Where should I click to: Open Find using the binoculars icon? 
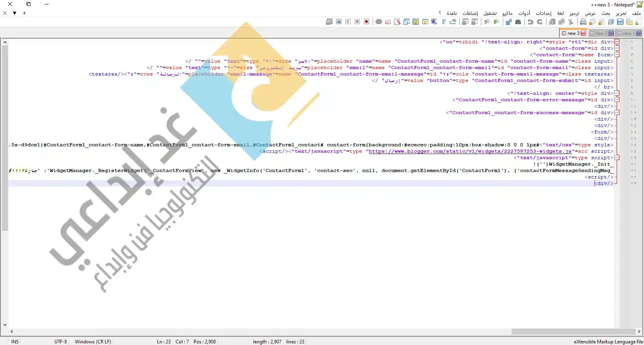518,22
